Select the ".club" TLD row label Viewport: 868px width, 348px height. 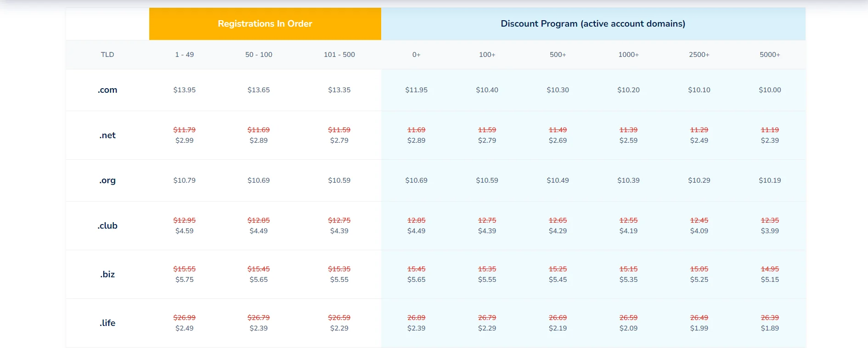point(107,226)
